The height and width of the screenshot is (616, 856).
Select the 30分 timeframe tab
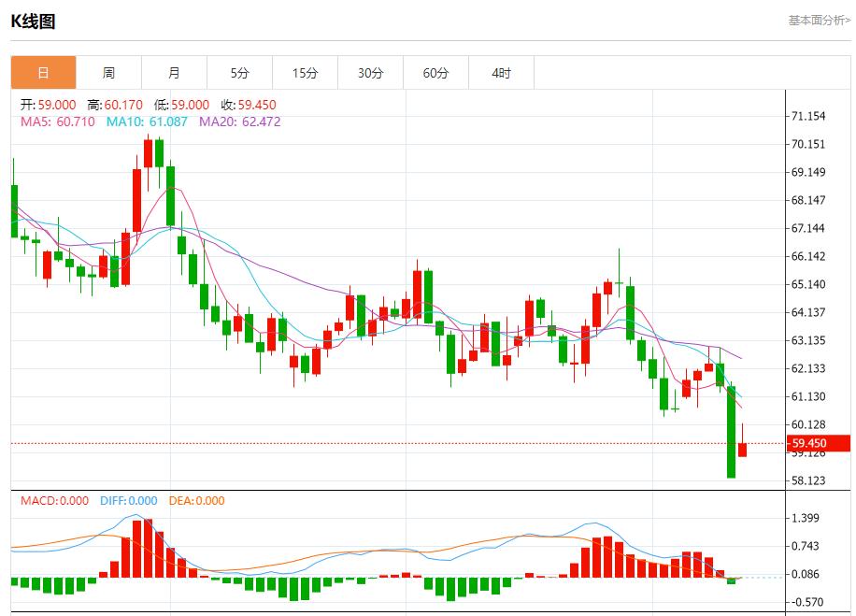(x=370, y=73)
